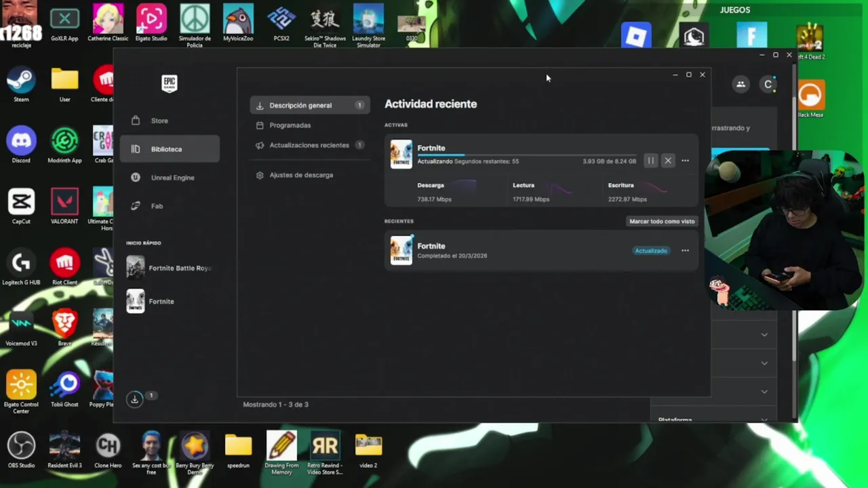Select the Discord desktop icon
Viewport: 868px width, 488px height.
click(x=21, y=146)
